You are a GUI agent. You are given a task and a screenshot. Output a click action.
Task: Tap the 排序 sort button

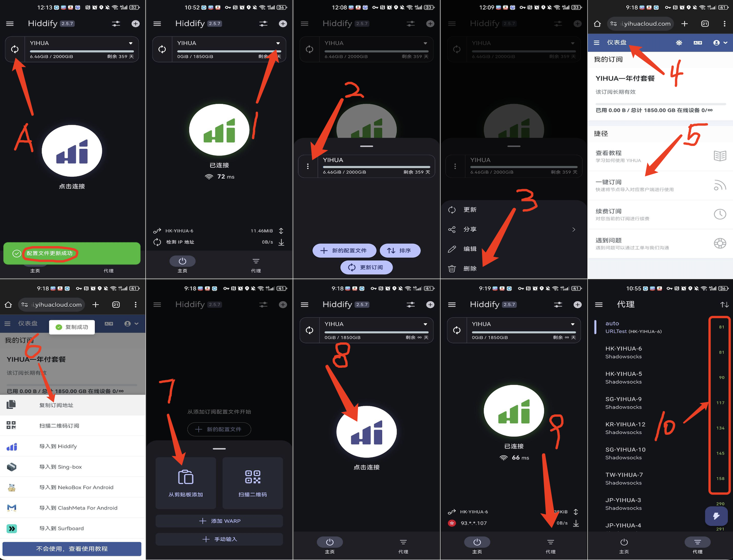[x=400, y=250]
